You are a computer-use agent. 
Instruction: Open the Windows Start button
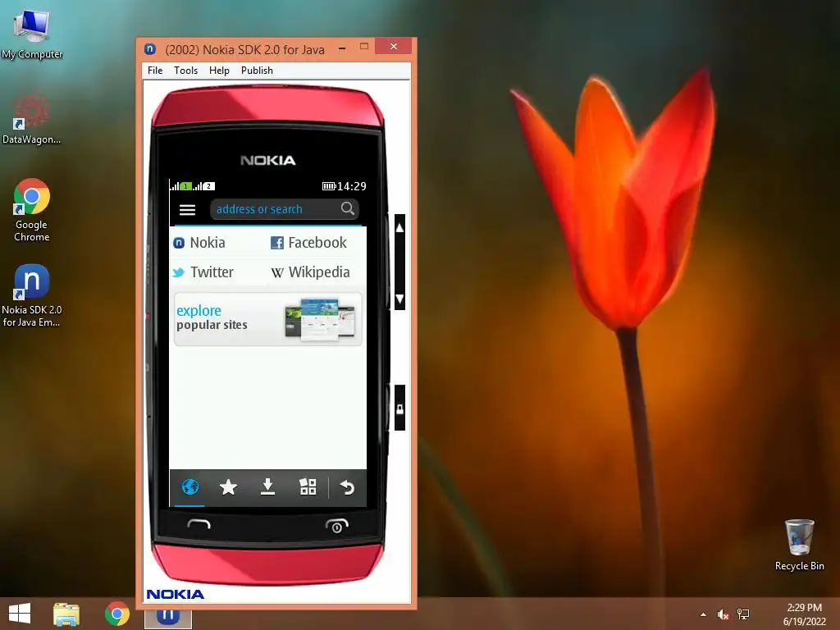tap(20, 614)
